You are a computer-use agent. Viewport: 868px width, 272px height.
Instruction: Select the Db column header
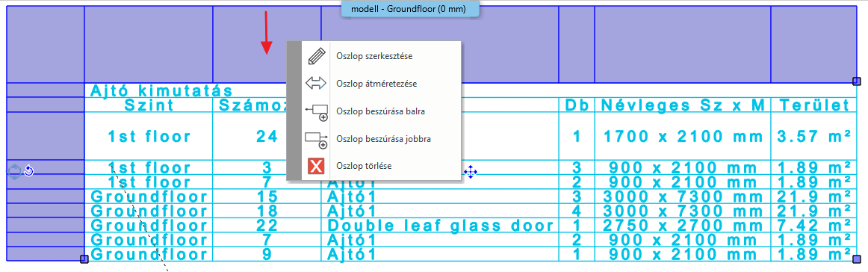576,105
